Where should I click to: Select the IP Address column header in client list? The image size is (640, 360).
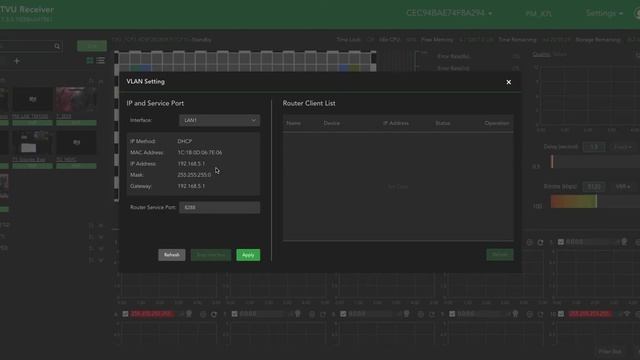pyautogui.click(x=396, y=123)
